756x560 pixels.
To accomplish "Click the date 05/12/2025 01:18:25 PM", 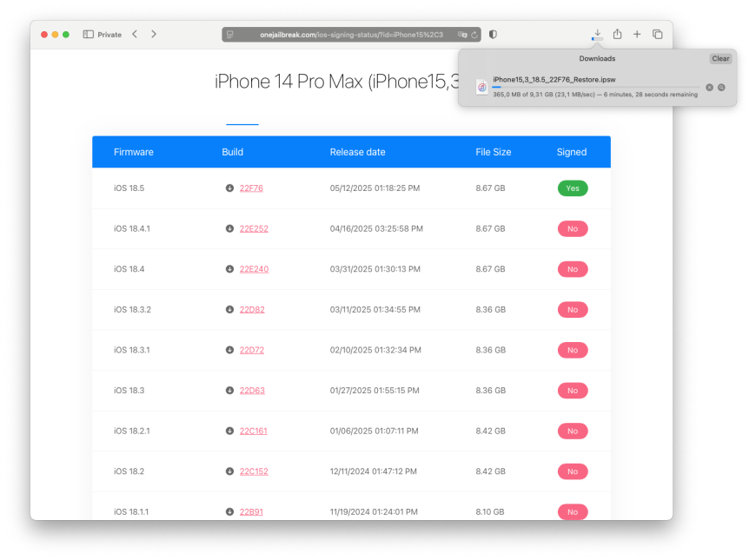I will (x=375, y=188).
